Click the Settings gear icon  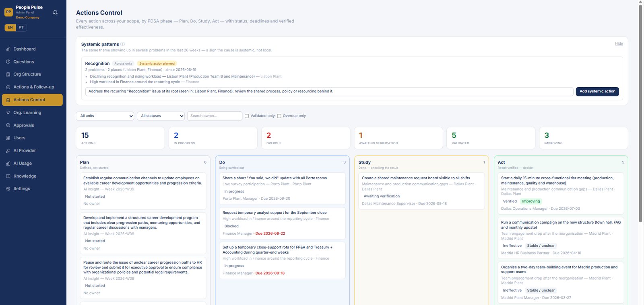coord(8,189)
